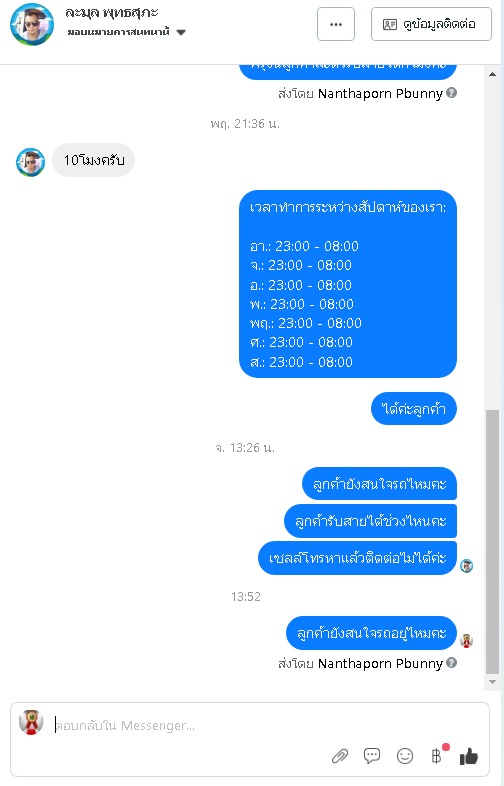Click scrollbar up arrow
This screenshot has height=786, width=504.
pyautogui.click(x=492, y=74)
